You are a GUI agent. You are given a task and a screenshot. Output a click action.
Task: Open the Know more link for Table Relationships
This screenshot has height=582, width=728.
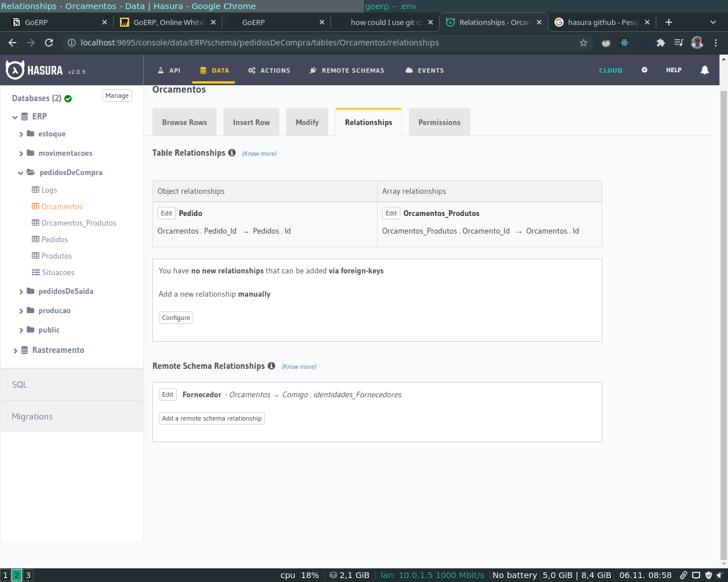click(259, 153)
